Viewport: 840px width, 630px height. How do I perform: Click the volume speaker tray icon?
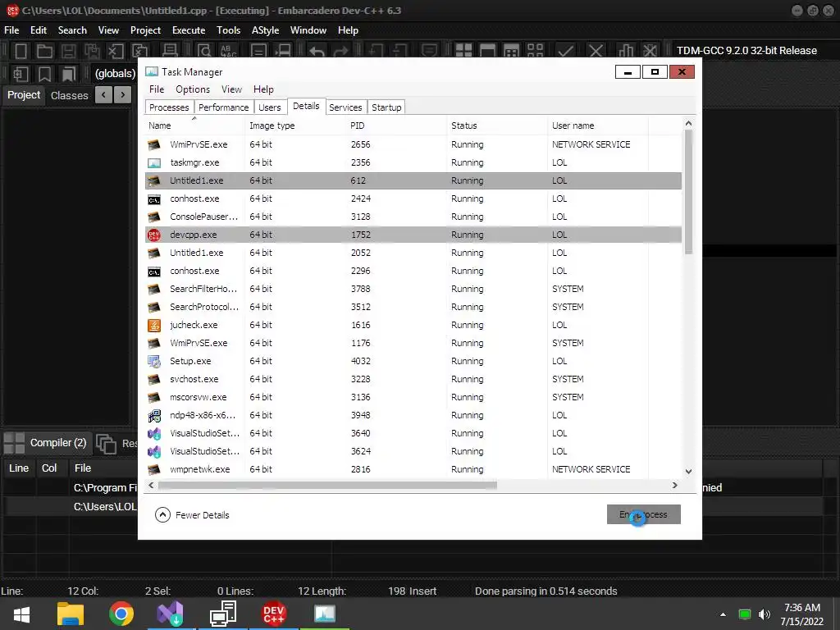[765, 614]
